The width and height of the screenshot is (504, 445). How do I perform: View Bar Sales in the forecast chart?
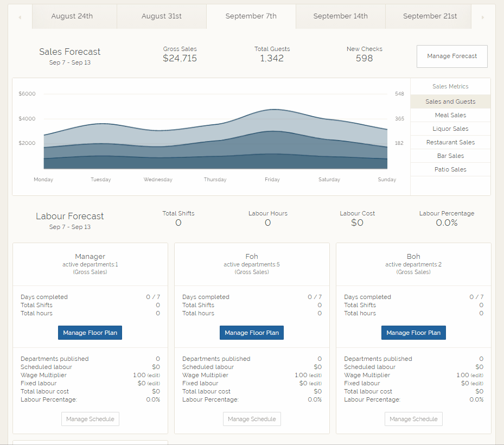click(x=450, y=155)
